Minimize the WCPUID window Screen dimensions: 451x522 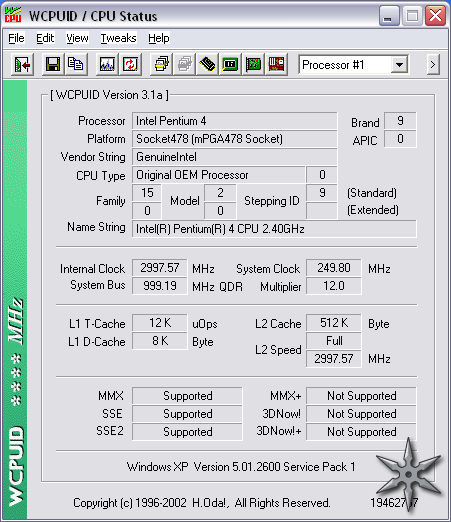(x=389, y=16)
